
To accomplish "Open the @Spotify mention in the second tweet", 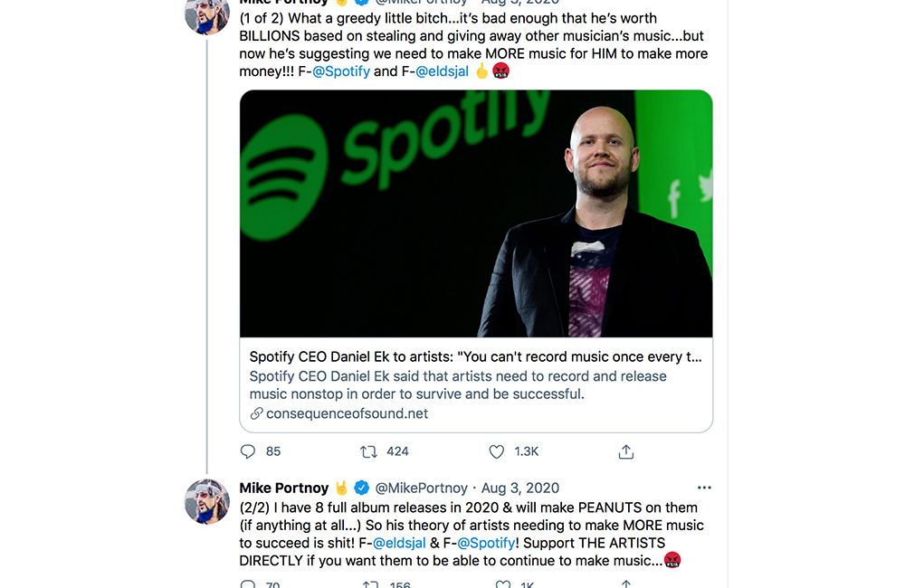I will coord(486,543).
